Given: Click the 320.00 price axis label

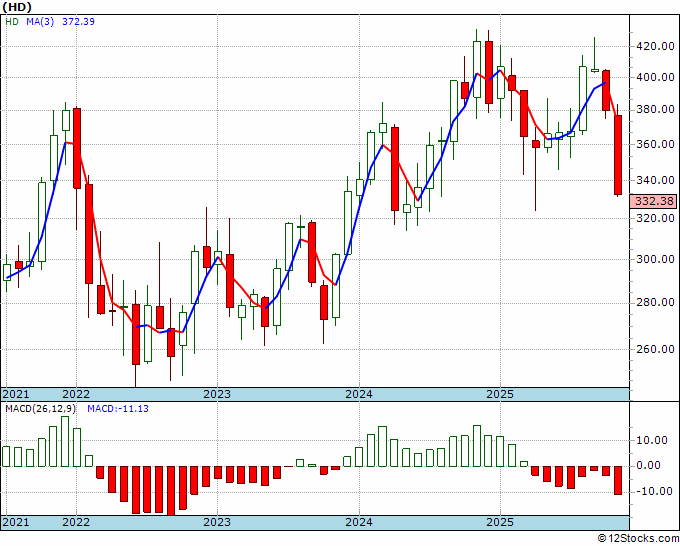Looking at the screenshot, I should point(657,219).
